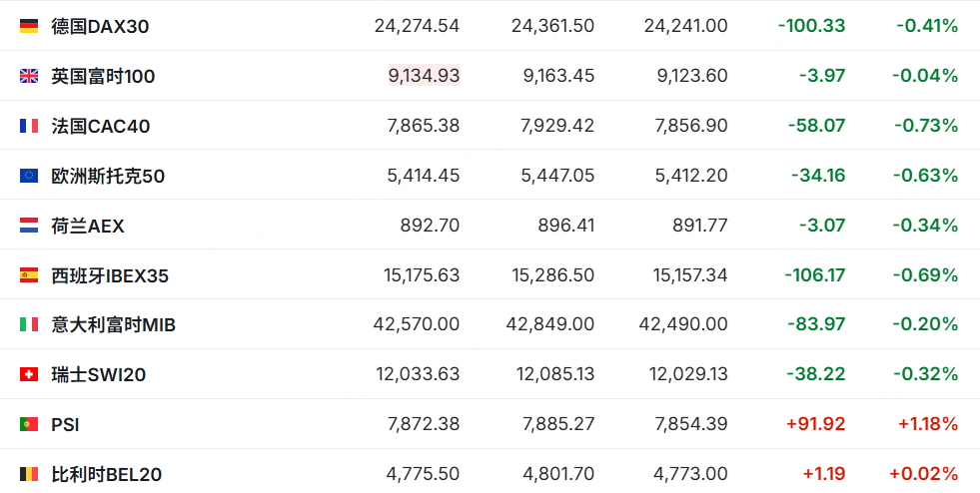Image resolution: width=980 pixels, height=493 pixels.
Task: Click the highlighted 9,134.93 price cell
Action: (425, 76)
